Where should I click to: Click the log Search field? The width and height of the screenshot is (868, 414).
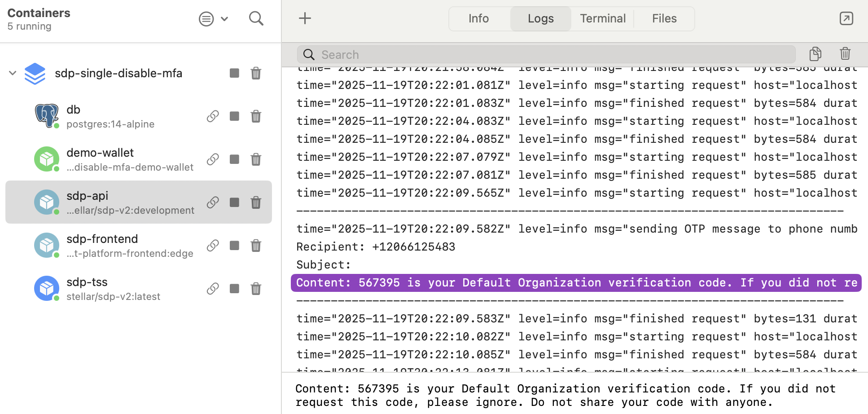[546, 55]
